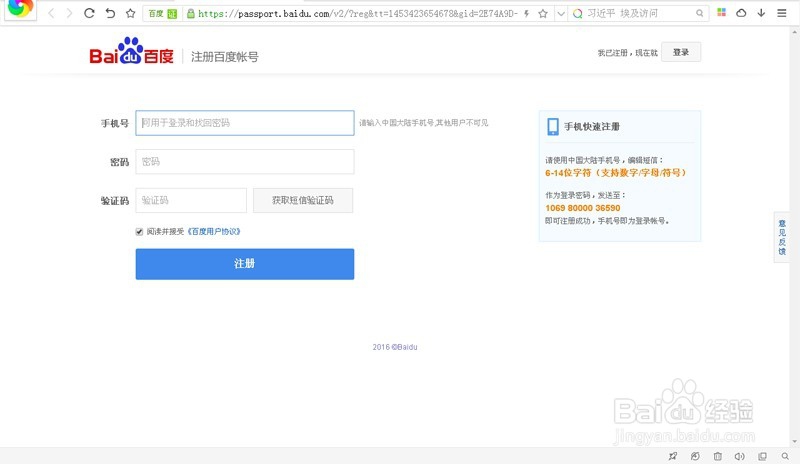
Task: Click the search engine logo in the search box
Action: point(578,14)
